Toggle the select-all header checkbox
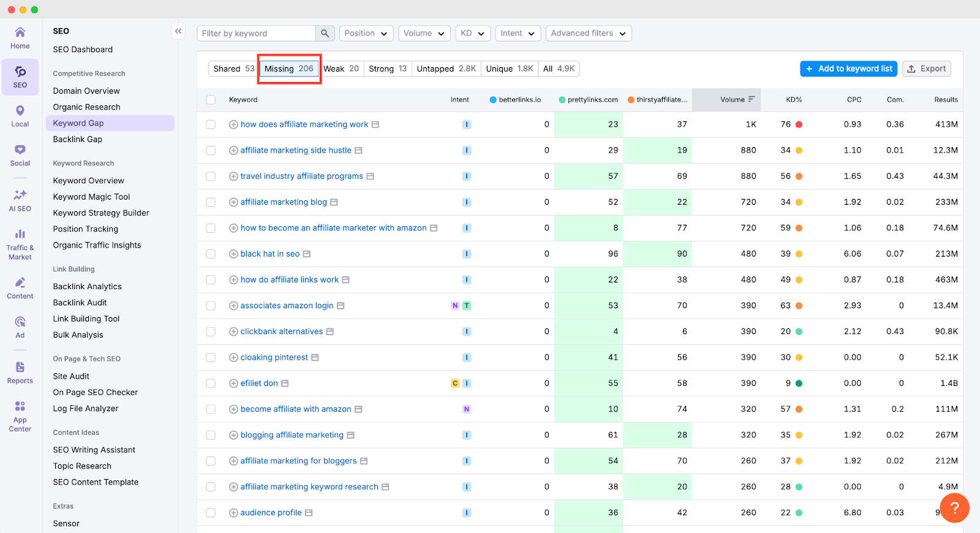Screen dimensions: 980x533 pos(211,100)
